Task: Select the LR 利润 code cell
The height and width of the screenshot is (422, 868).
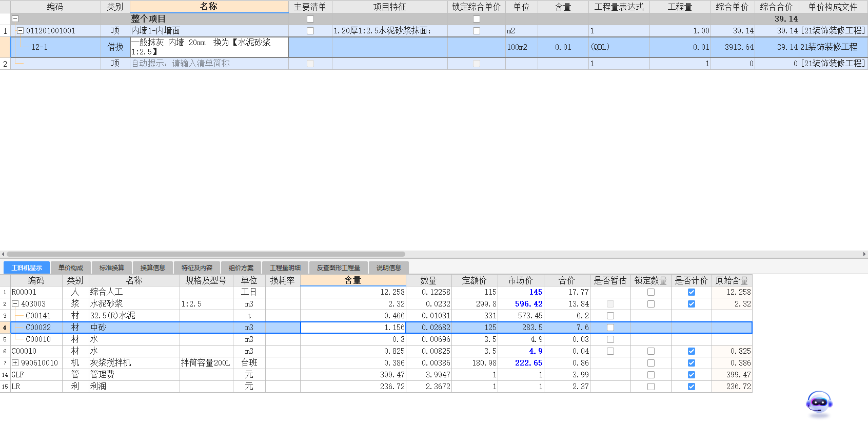Action: (x=36, y=387)
